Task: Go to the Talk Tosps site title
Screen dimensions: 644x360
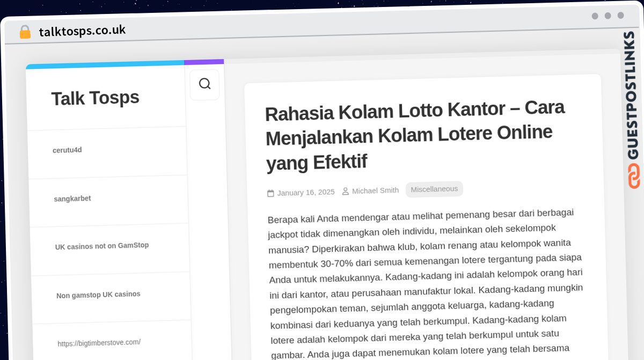Action: click(x=95, y=98)
